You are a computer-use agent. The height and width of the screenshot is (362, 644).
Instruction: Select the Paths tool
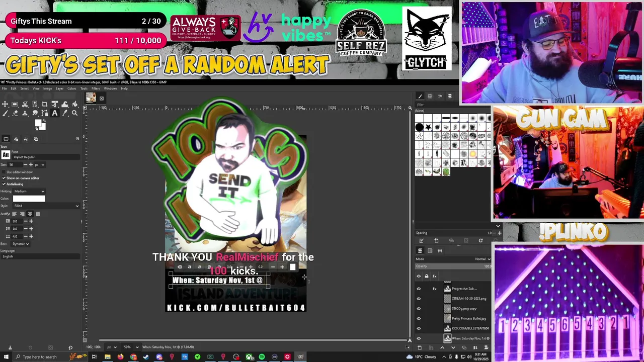[x=44, y=113]
